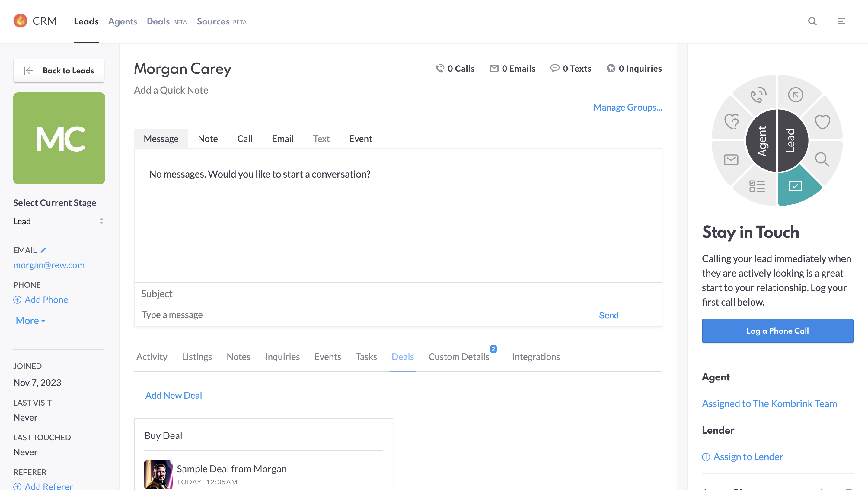Click the morgan@rew.com email link

pyautogui.click(x=49, y=265)
